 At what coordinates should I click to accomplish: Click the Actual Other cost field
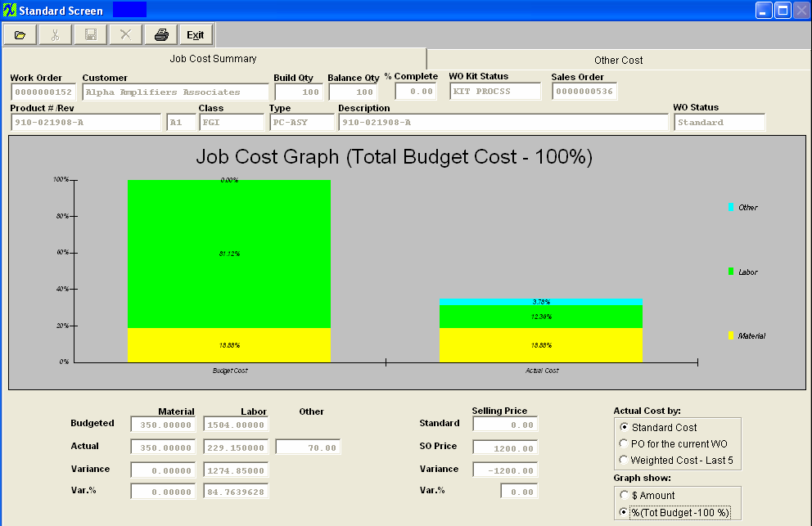pyautogui.click(x=308, y=447)
